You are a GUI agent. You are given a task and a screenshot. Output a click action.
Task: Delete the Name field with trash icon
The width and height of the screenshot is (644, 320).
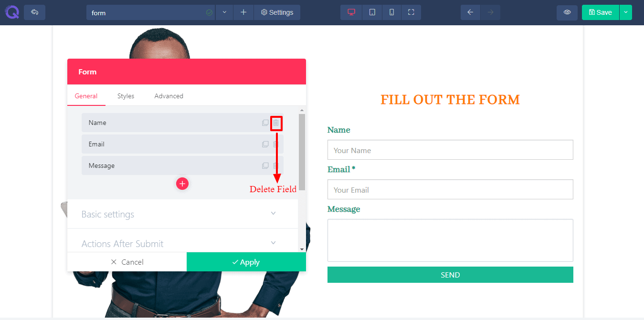(276, 123)
